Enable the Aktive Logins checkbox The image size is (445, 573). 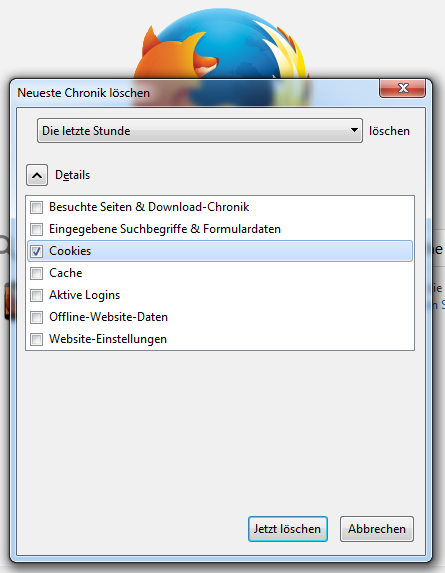click(37, 295)
